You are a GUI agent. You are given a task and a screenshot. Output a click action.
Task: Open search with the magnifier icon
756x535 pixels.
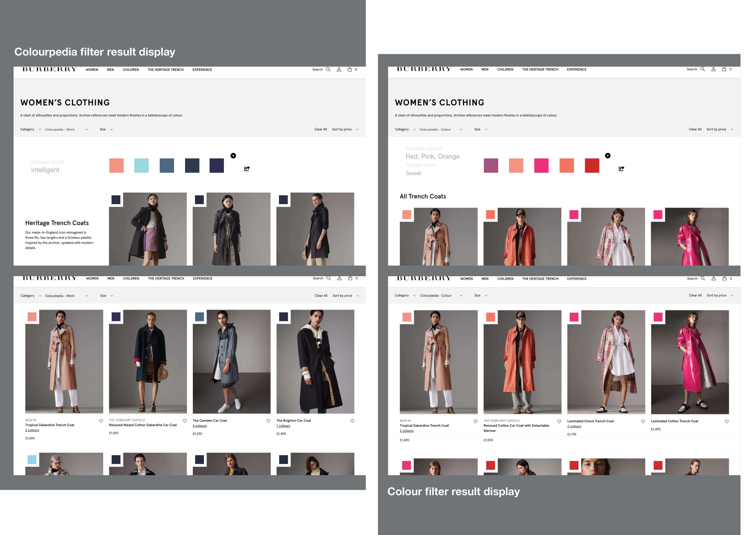coord(328,70)
